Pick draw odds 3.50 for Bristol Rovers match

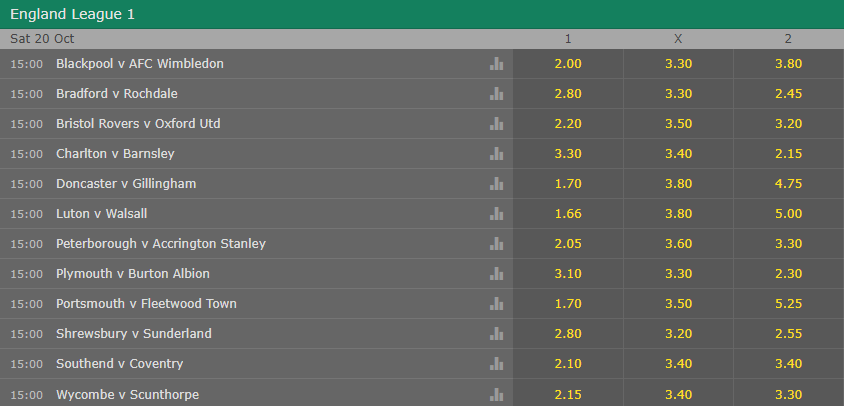click(x=678, y=124)
